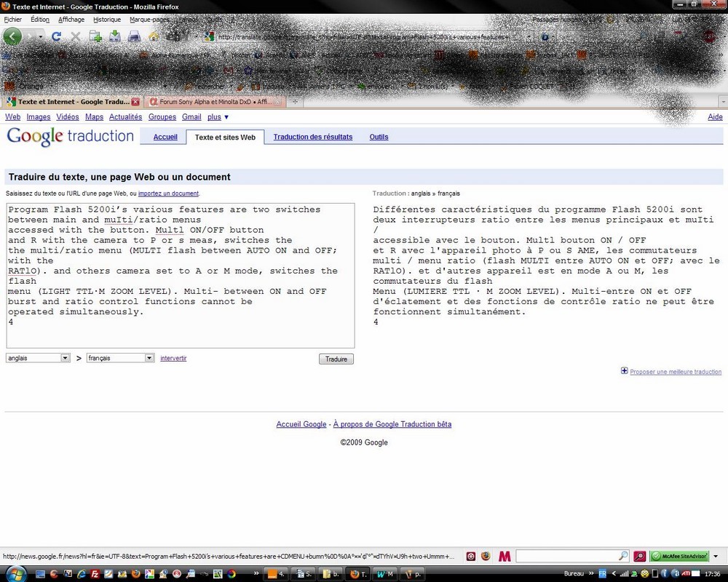Open the Vidéos link
The image size is (728, 582).
[68, 117]
